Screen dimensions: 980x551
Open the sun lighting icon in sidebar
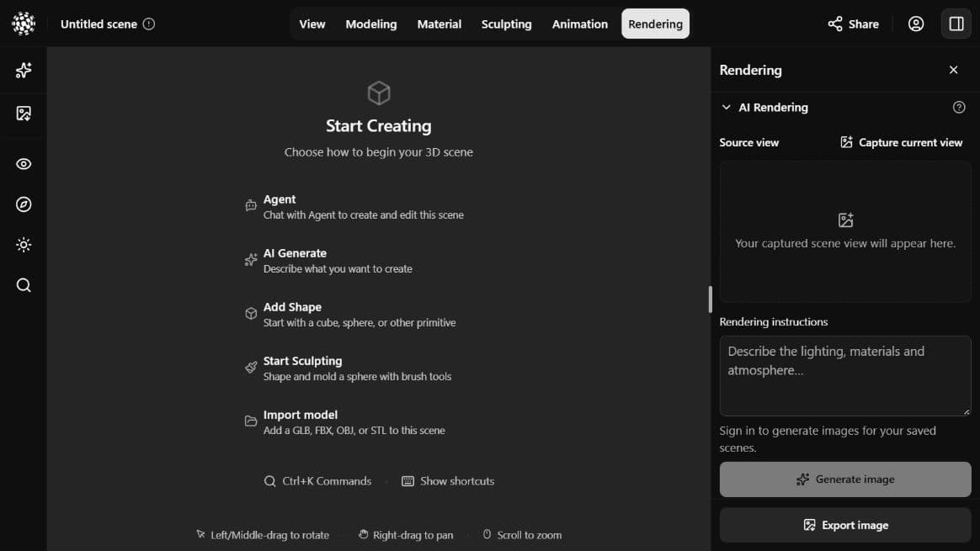coord(23,245)
